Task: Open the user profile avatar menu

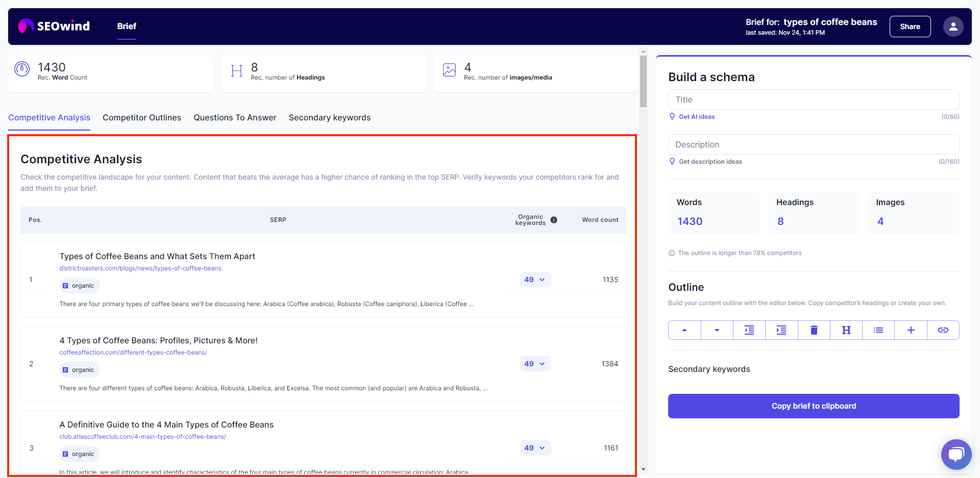Action: pyautogui.click(x=953, y=27)
